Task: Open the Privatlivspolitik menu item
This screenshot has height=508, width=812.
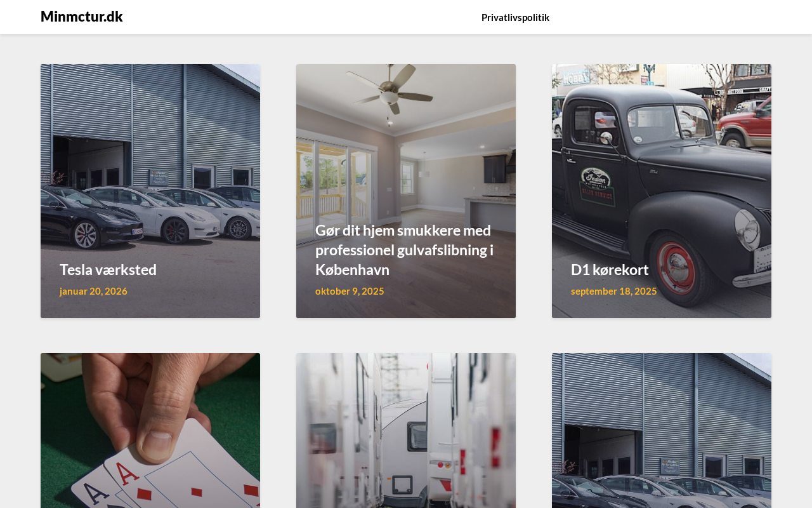Action: pyautogui.click(x=515, y=17)
